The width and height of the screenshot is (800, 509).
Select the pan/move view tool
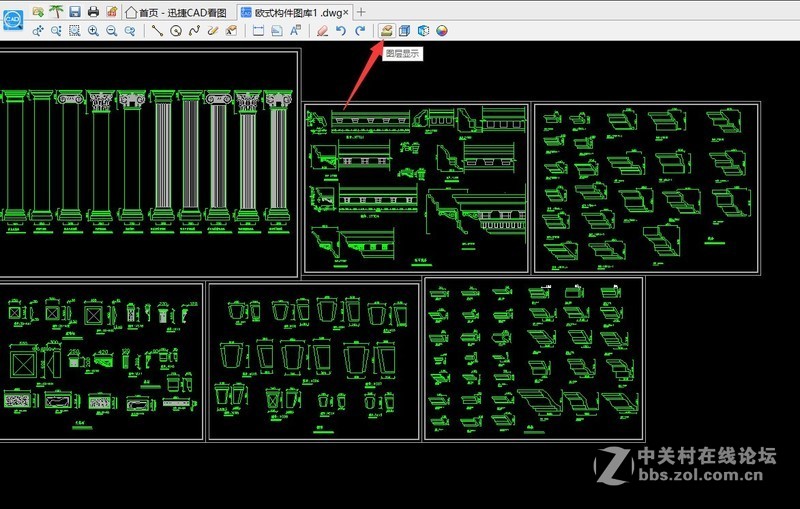38,31
